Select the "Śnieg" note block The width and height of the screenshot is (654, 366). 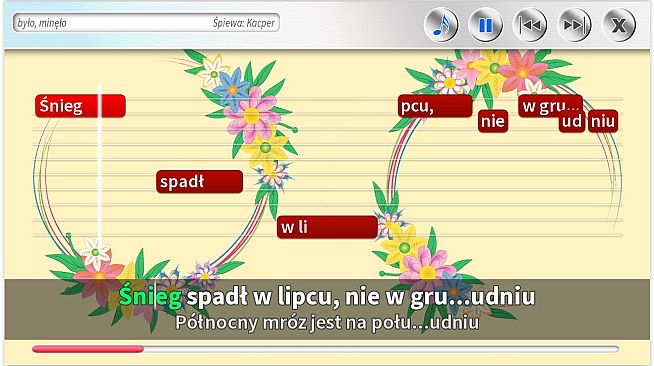coord(80,106)
